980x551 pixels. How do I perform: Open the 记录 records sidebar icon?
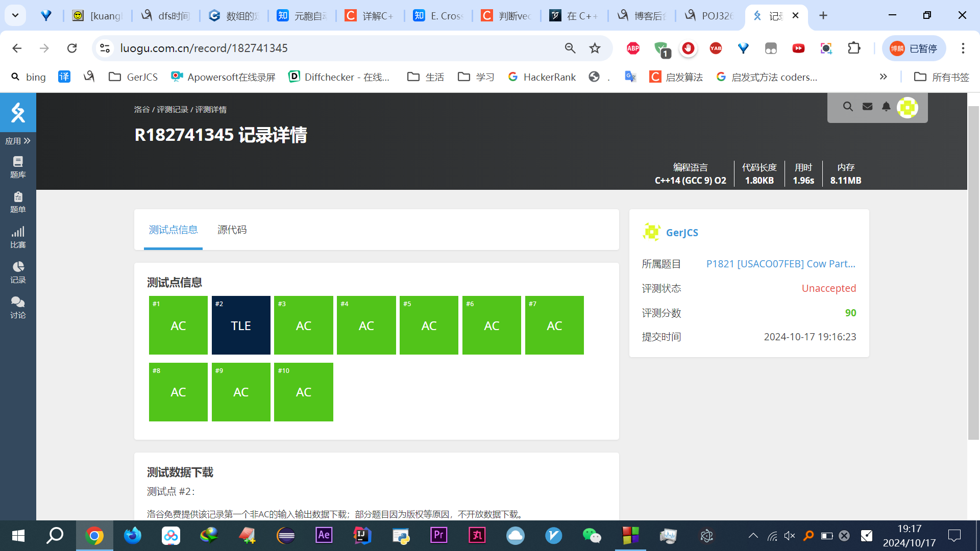[x=18, y=272]
